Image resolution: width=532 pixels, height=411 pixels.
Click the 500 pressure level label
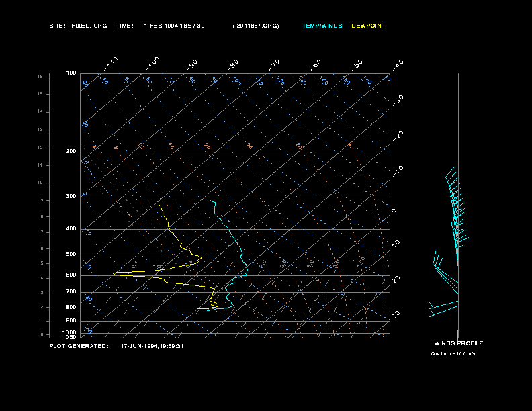[71, 254]
